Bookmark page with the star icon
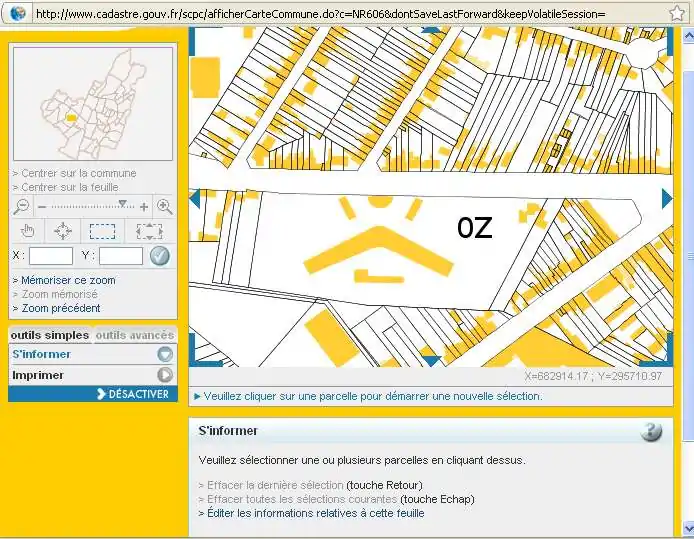Viewport: 694px width, 539px height. [677, 13]
